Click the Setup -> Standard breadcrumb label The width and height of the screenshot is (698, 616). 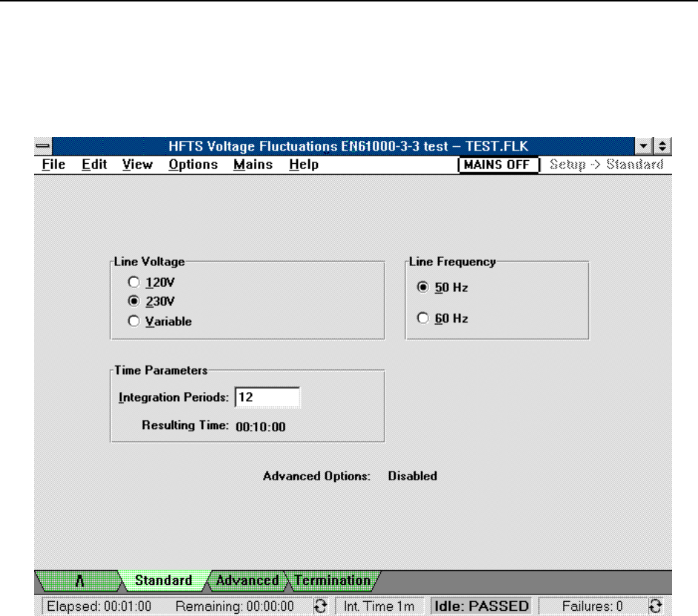pyautogui.click(x=606, y=165)
